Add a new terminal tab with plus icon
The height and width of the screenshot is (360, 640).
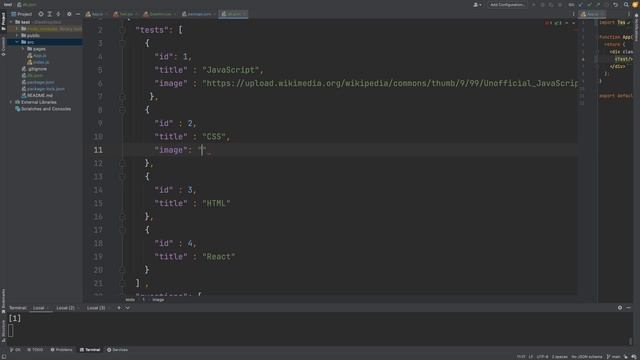[x=119, y=308]
